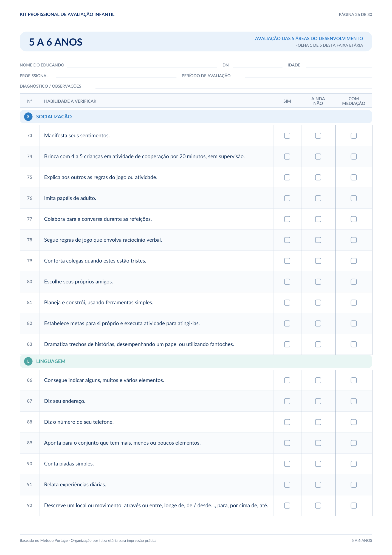The width and height of the screenshot is (392, 555).
Task: Click the Período de Avaliação field
Action: click(x=308, y=76)
